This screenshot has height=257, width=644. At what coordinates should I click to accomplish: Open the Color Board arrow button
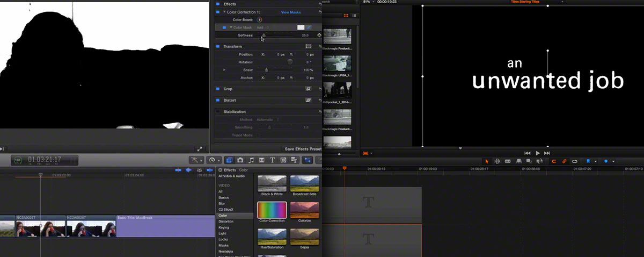pos(259,20)
